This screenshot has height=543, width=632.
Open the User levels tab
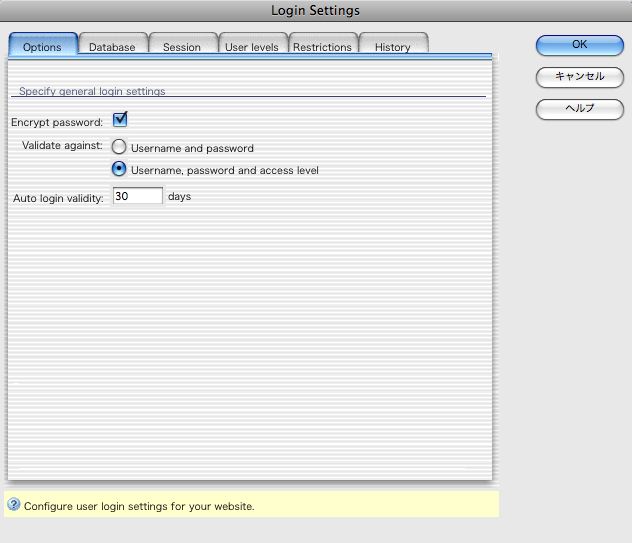click(x=252, y=47)
